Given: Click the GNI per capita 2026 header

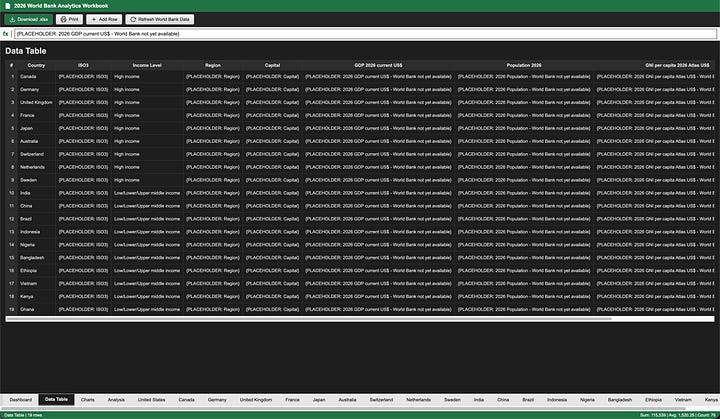Looking at the screenshot, I should [677, 65].
